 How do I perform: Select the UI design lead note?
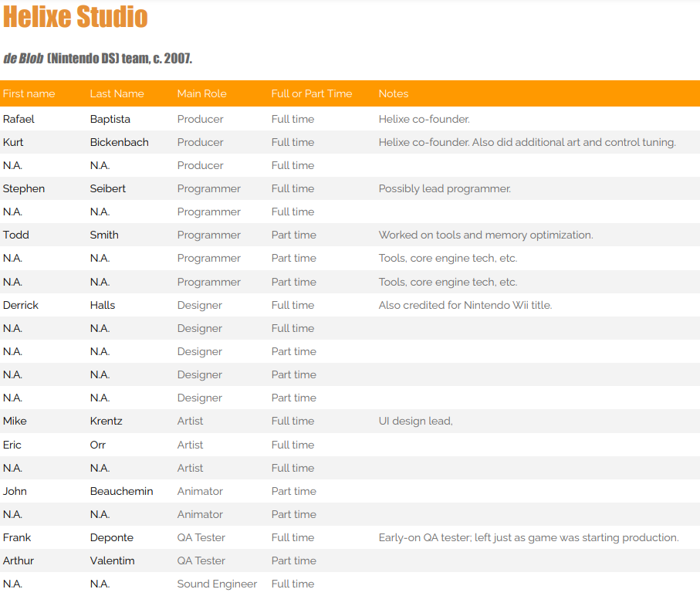coord(416,421)
